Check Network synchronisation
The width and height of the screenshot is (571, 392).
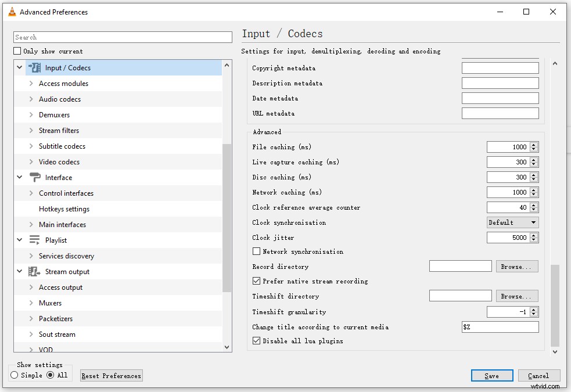coord(257,251)
